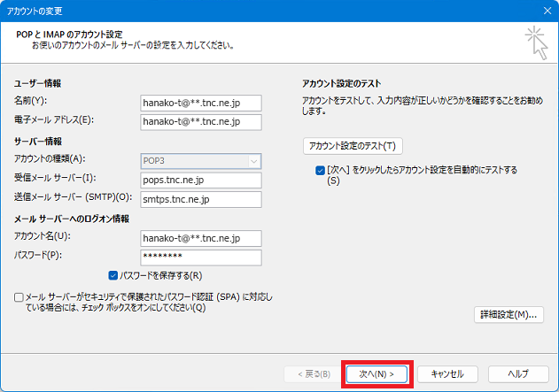The height and width of the screenshot is (392, 559).
Task: Close the アカウントの変更 dialog
Action: click(542, 11)
